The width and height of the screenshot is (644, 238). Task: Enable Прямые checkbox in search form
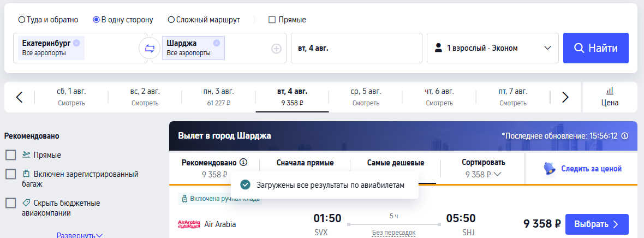pos(272,20)
